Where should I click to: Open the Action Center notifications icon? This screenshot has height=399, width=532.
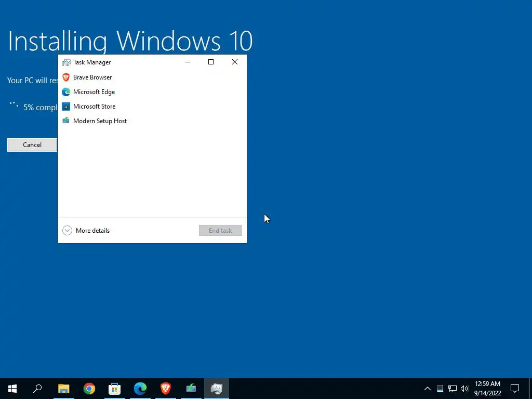[515, 389]
